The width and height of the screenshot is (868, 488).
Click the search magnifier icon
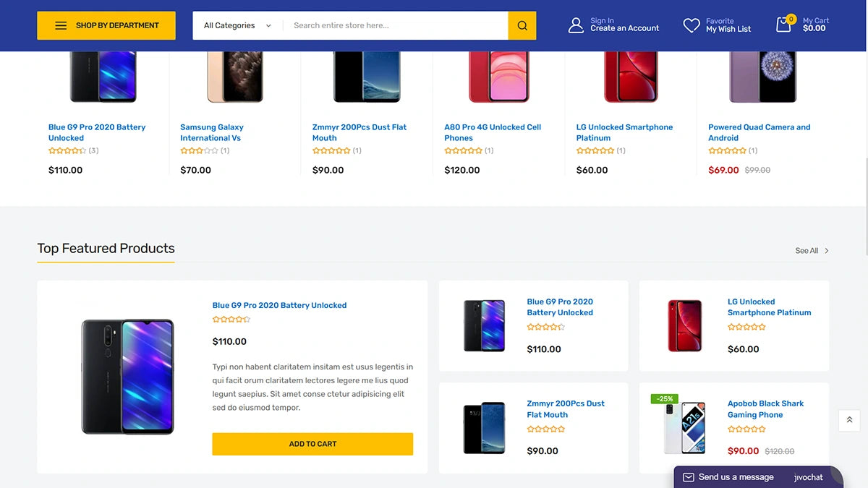coord(522,25)
